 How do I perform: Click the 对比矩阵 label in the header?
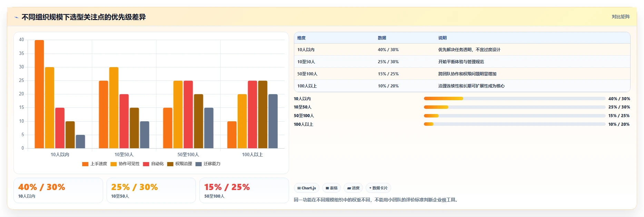pos(621,17)
